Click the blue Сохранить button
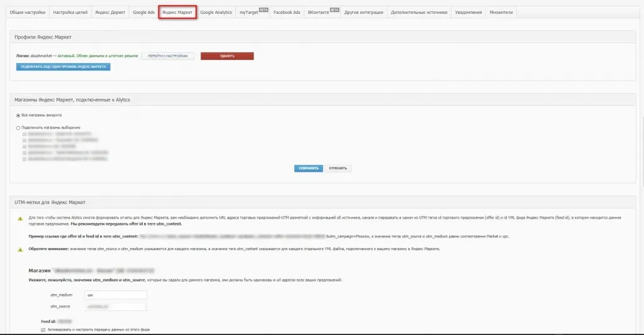Screen dimensions: 644x335 [308, 168]
